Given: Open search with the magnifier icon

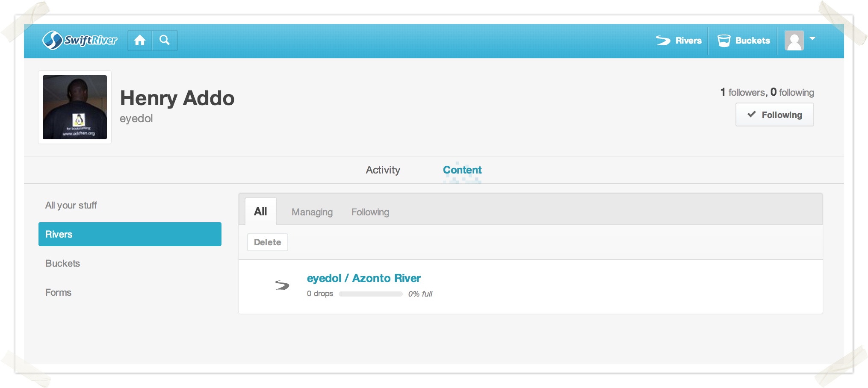Looking at the screenshot, I should (165, 41).
